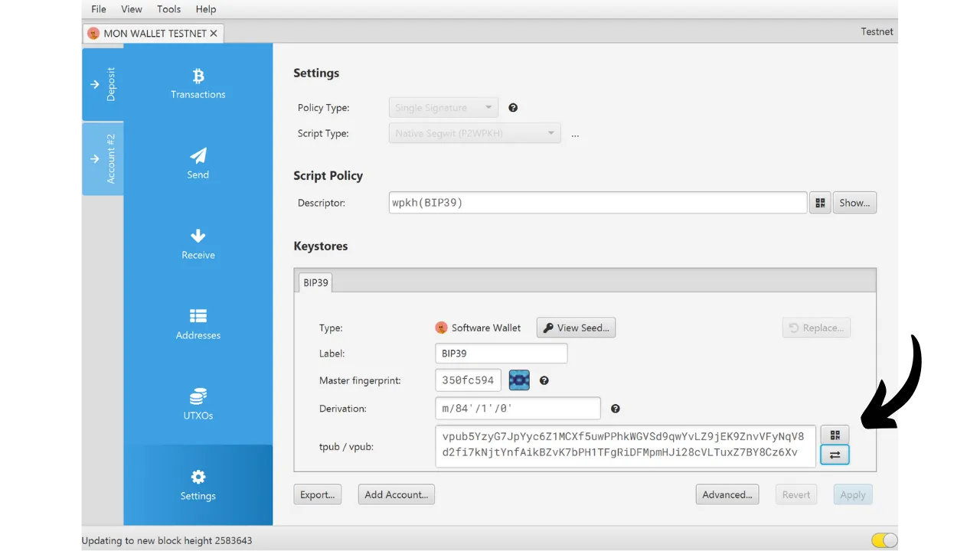The image size is (980, 551).
Task: Click the master fingerprint help icon
Action: click(x=544, y=380)
